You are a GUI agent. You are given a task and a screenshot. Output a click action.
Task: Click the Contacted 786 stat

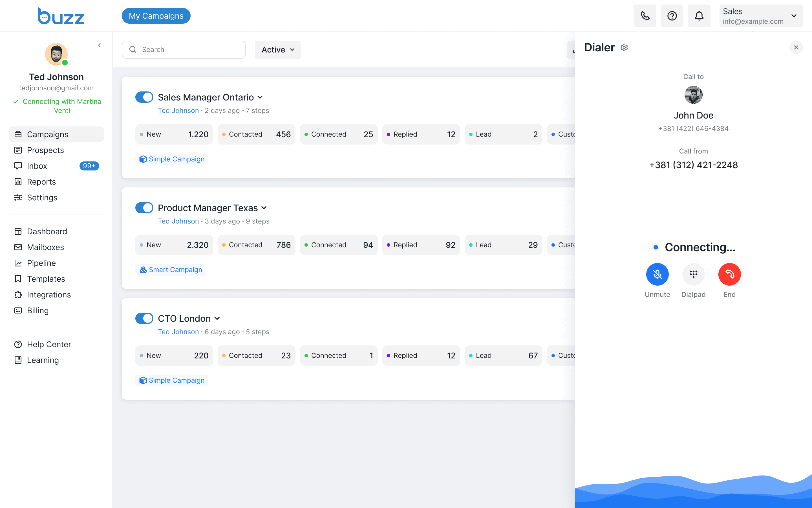click(256, 245)
